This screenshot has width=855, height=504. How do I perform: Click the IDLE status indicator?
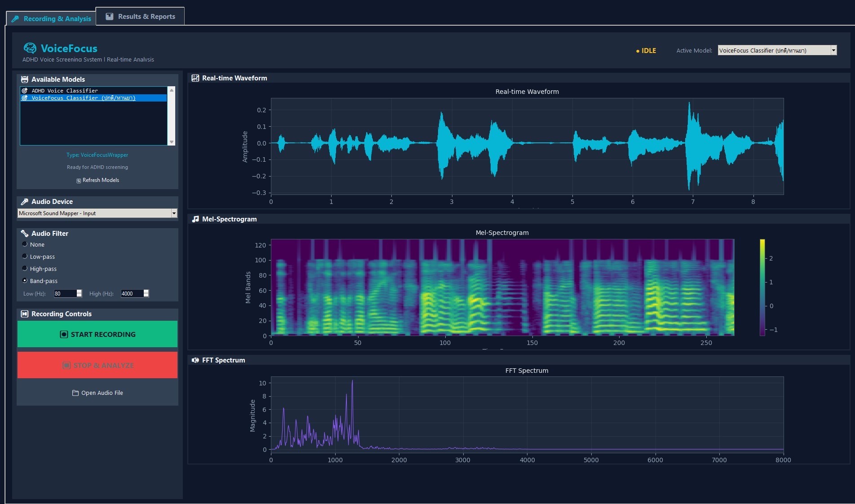pos(646,51)
